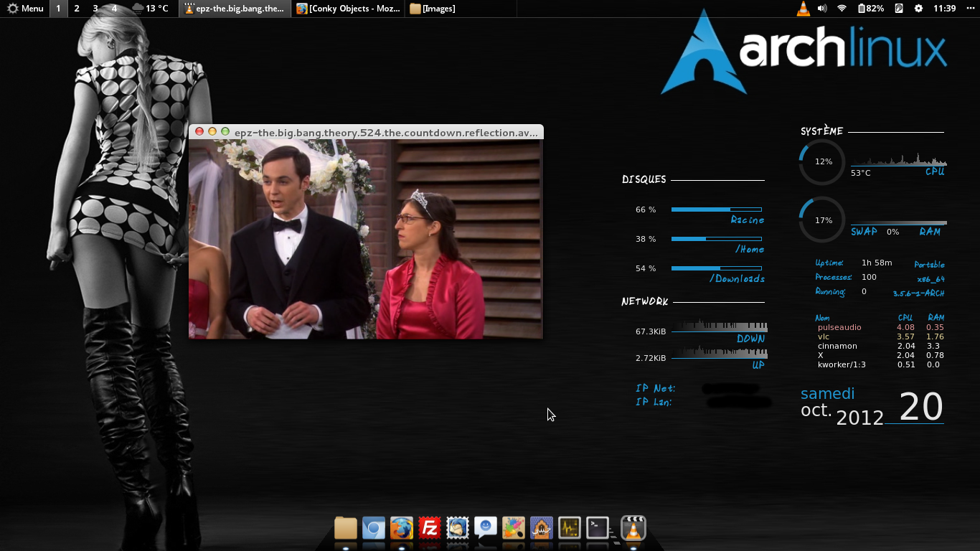This screenshot has width=980, height=551.
Task: Click the 17% RAM ring gauge
Action: (x=822, y=220)
